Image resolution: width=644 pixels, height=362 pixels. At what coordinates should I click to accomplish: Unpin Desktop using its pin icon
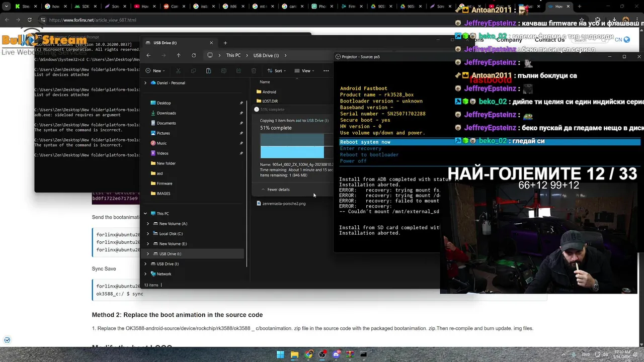tap(241, 103)
